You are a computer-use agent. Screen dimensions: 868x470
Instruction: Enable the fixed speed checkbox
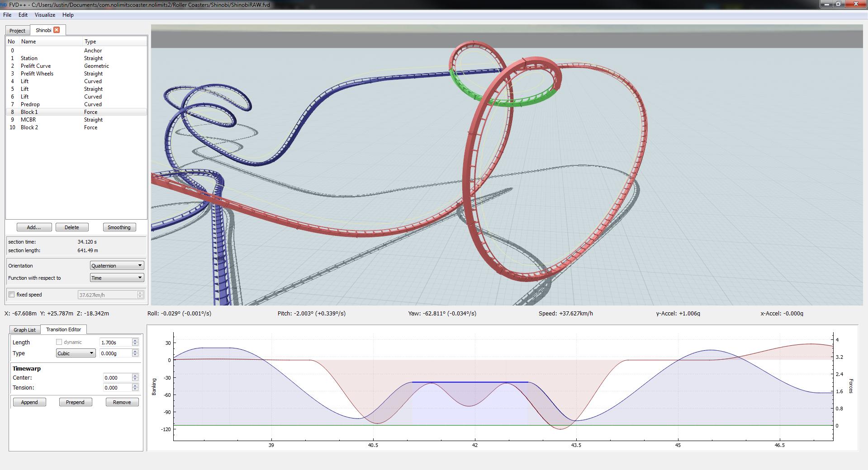12,295
